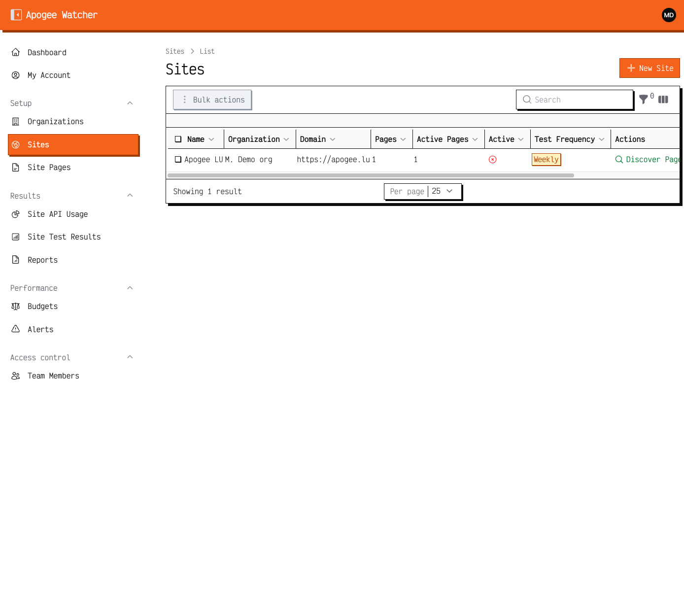View Site Test Results

(73, 237)
